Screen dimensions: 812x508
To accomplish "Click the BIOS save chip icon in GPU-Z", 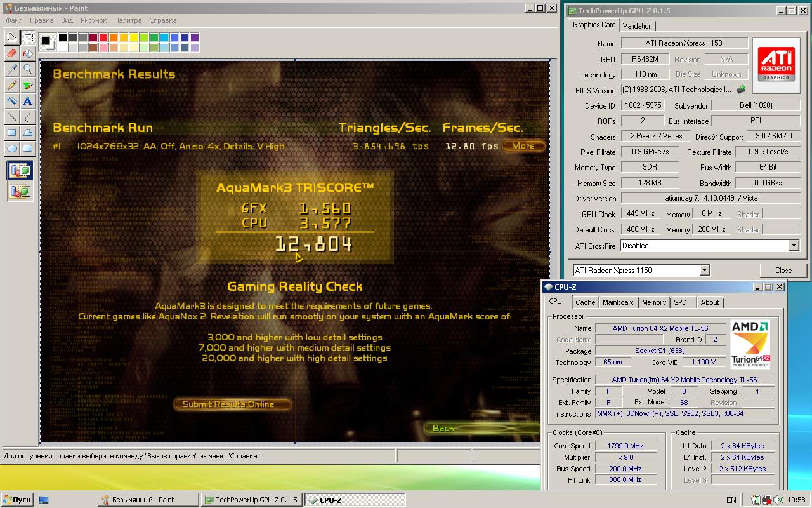I will tap(741, 90).
